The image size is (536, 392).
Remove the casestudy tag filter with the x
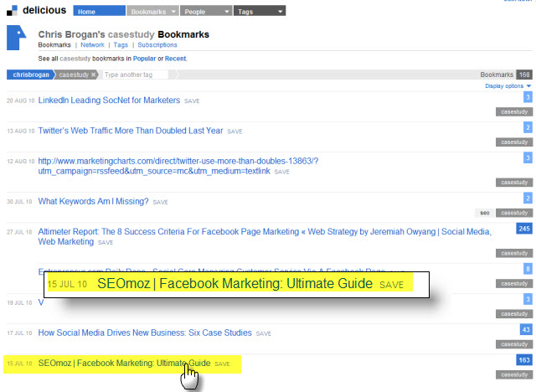click(x=94, y=75)
